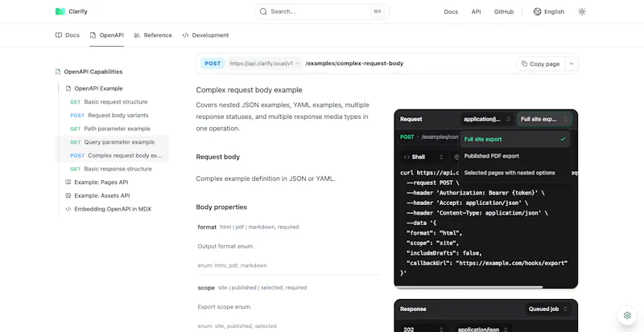Image resolution: width=644 pixels, height=332 pixels.
Task: Click the Development tab code icon
Action: [x=185, y=35]
